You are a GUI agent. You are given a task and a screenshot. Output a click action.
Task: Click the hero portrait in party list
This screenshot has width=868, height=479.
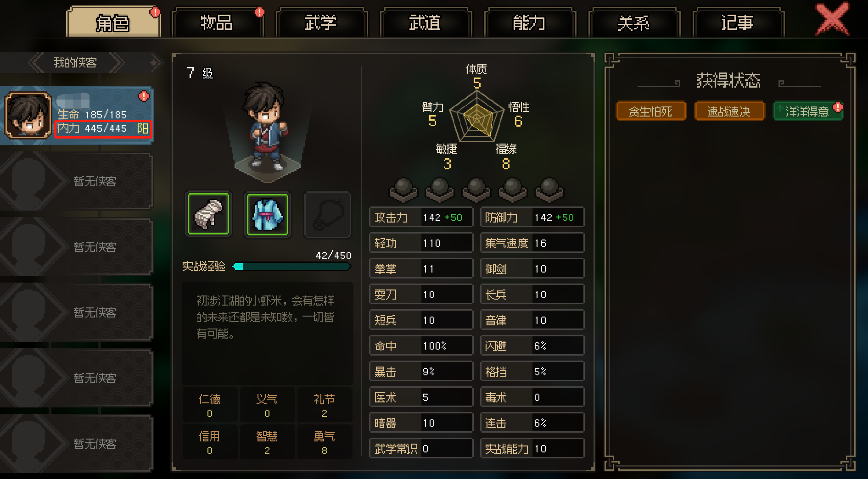tap(28, 115)
